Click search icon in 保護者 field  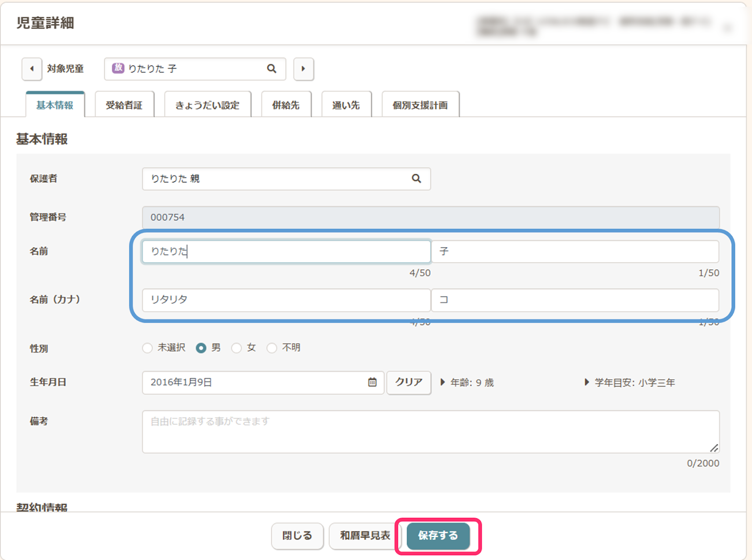point(416,179)
